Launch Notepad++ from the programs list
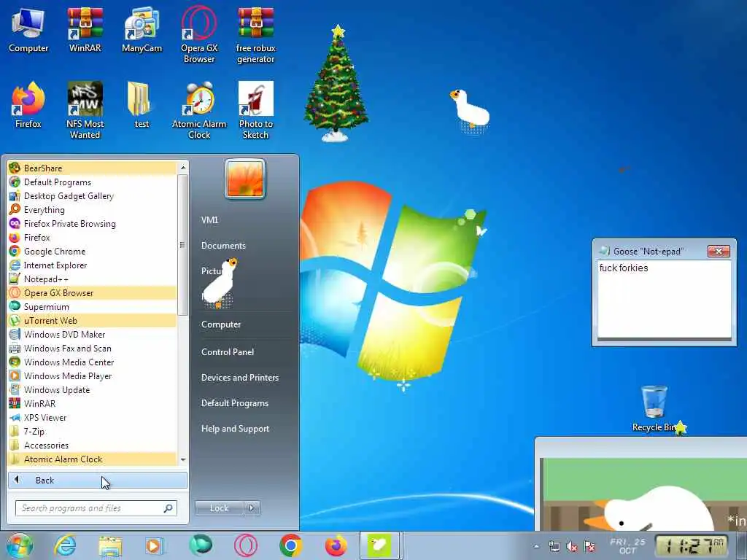Image resolution: width=747 pixels, height=560 pixels. (x=92, y=279)
